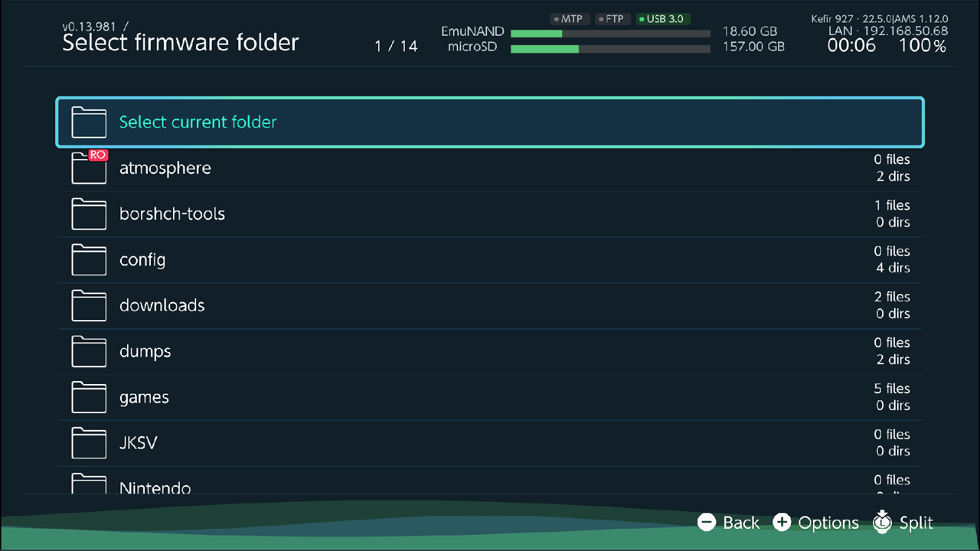Click the 1 / 14 item counter
This screenshot has width=980, height=551.
click(396, 46)
